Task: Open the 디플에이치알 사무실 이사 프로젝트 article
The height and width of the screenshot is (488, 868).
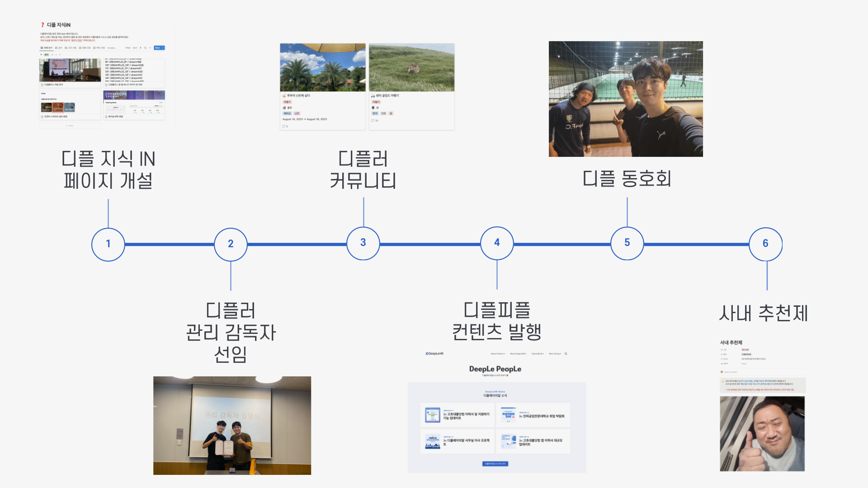Action: coord(458,441)
